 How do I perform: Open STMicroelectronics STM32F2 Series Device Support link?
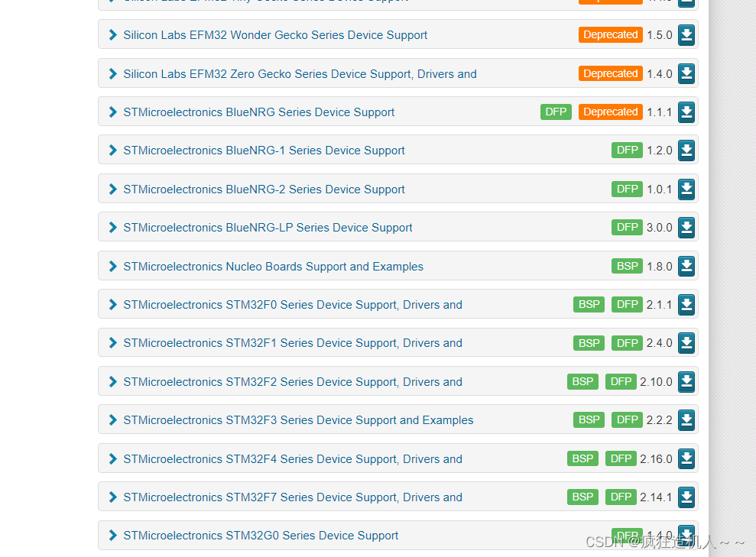(x=293, y=382)
